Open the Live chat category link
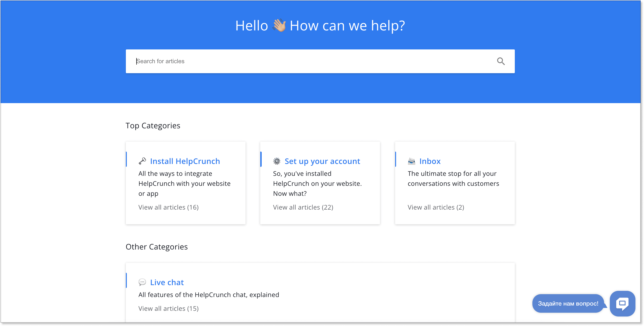This screenshot has width=644, height=326. point(167,282)
